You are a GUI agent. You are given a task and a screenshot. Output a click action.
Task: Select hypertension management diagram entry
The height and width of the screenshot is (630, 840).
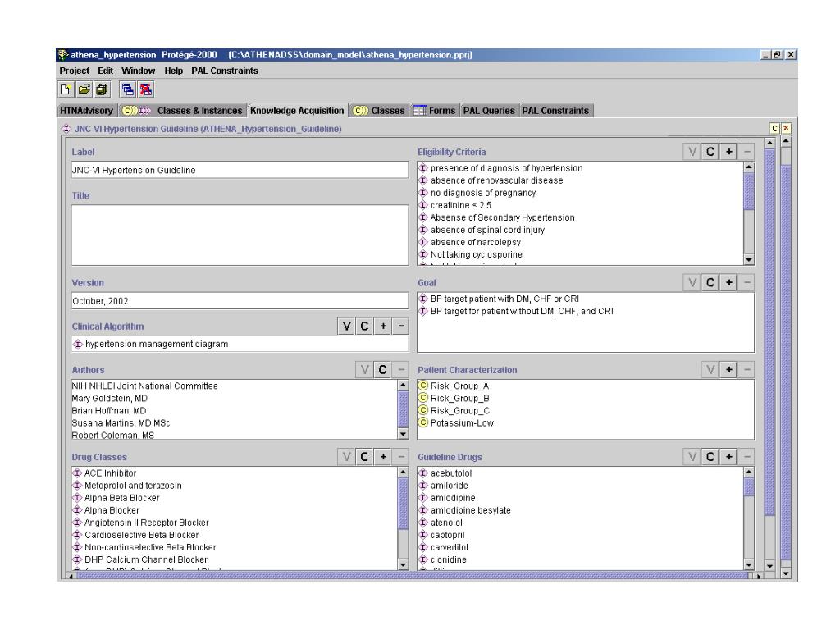(x=240, y=344)
